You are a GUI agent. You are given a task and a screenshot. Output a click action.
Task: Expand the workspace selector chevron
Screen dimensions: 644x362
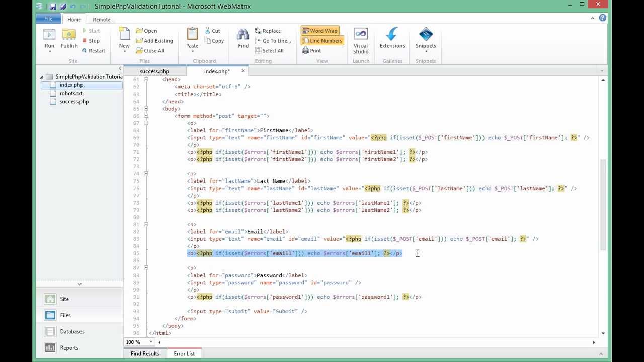pos(79,284)
